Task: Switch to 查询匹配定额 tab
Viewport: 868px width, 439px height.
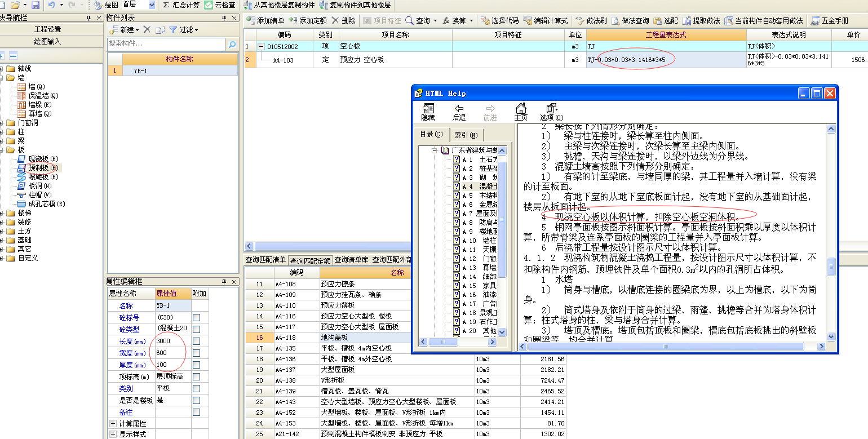Action: tap(310, 260)
